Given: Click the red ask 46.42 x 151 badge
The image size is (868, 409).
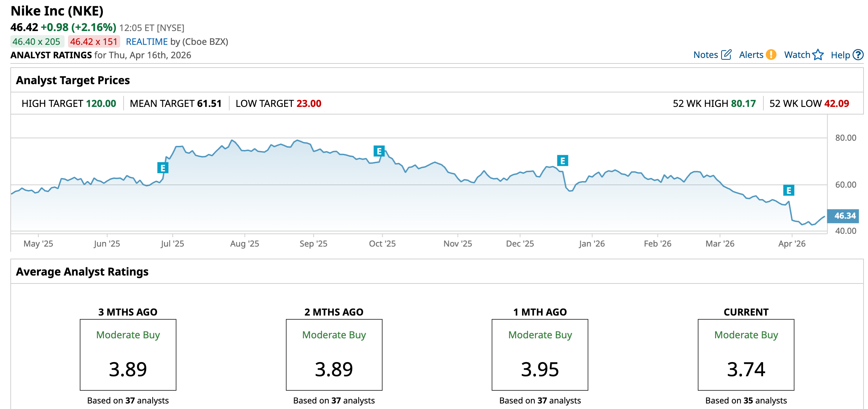Looking at the screenshot, I should (x=94, y=42).
